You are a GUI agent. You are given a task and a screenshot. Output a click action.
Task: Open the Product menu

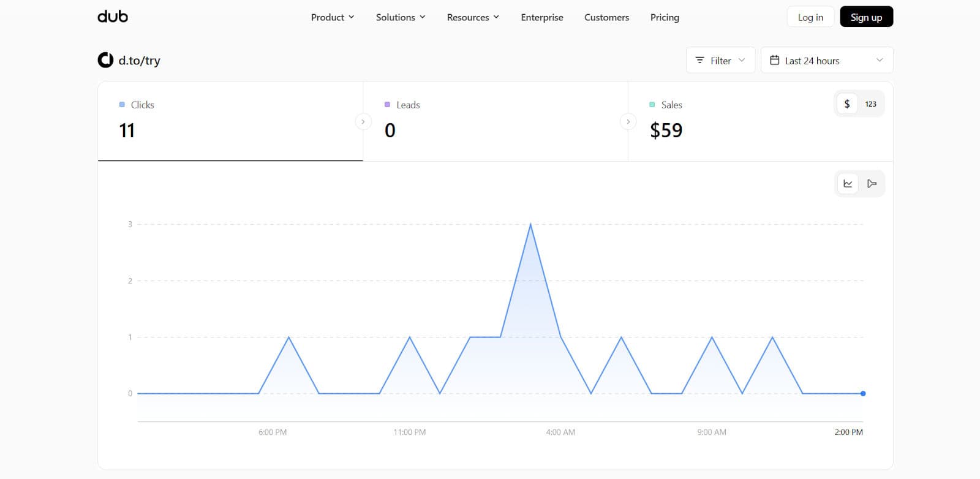pyautogui.click(x=333, y=17)
